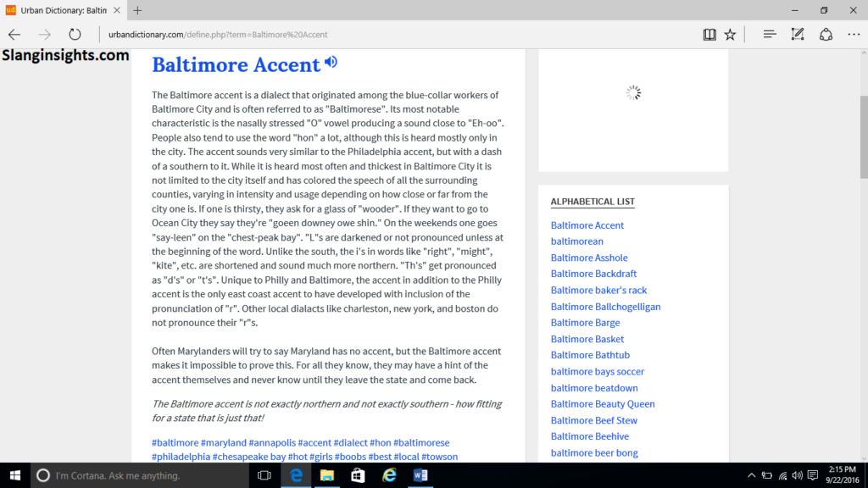This screenshot has height=488, width=868.
Task: Refresh the current page
Action: click(75, 34)
